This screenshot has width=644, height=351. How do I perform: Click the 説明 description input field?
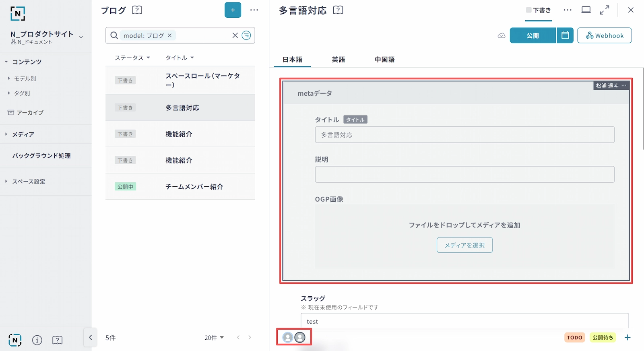pyautogui.click(x=464, y=174)
